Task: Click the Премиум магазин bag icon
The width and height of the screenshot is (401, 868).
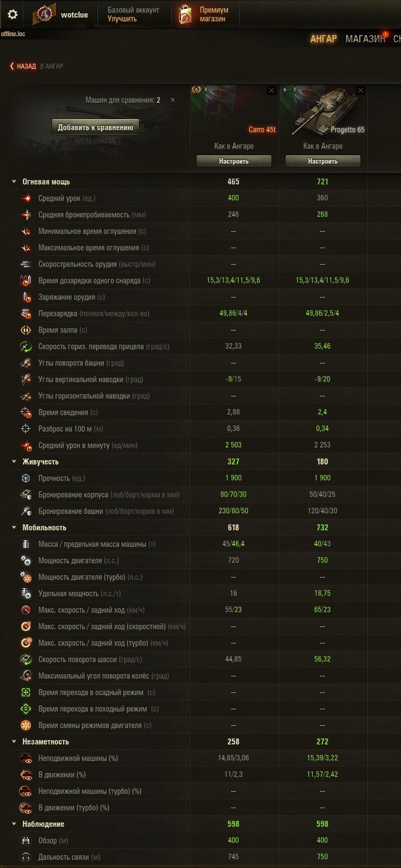Action: tap(185, 15)
